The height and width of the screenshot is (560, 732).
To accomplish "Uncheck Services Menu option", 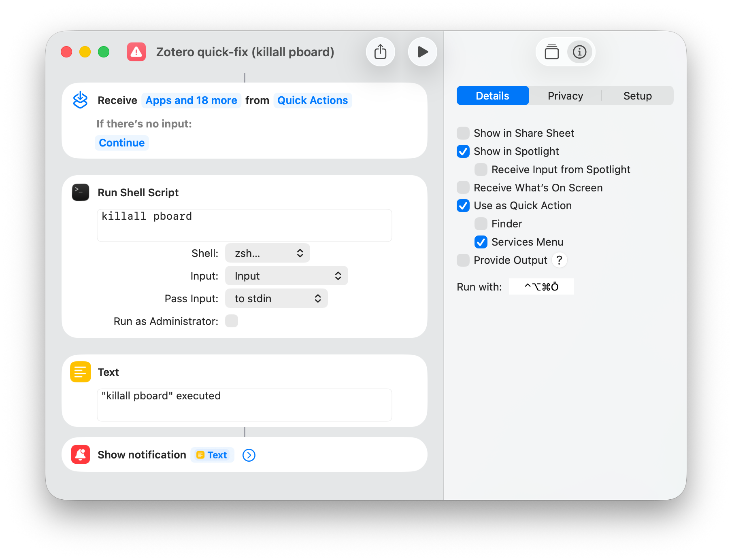I will pyautogui.click(x=481, y=242).
